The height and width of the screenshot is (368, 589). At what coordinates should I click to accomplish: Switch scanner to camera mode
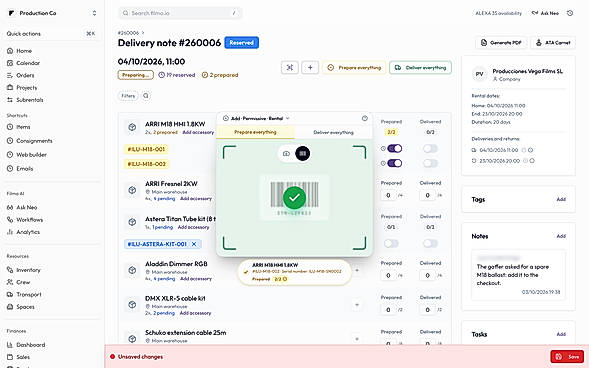[x=286, y=154]
